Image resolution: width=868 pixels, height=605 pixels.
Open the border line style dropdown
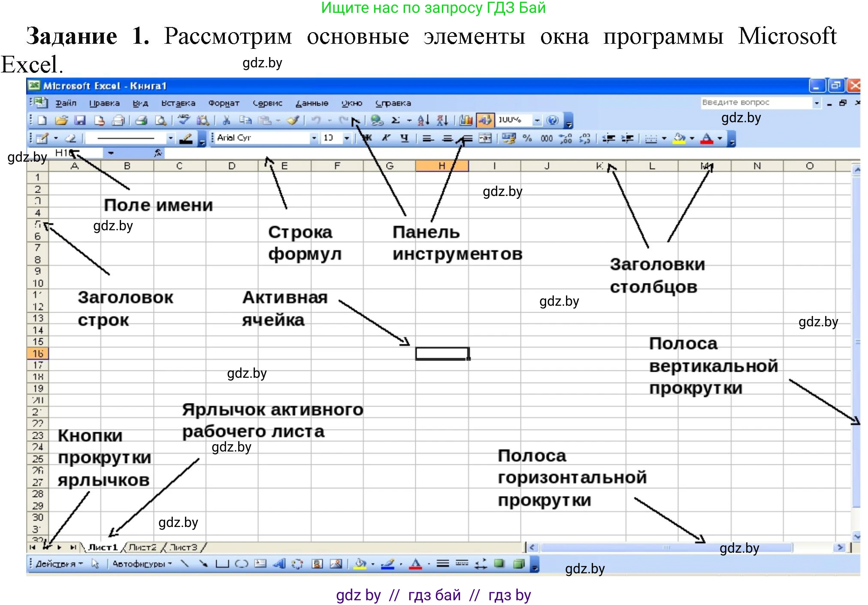pyautogui.click(x=170, y=138)
